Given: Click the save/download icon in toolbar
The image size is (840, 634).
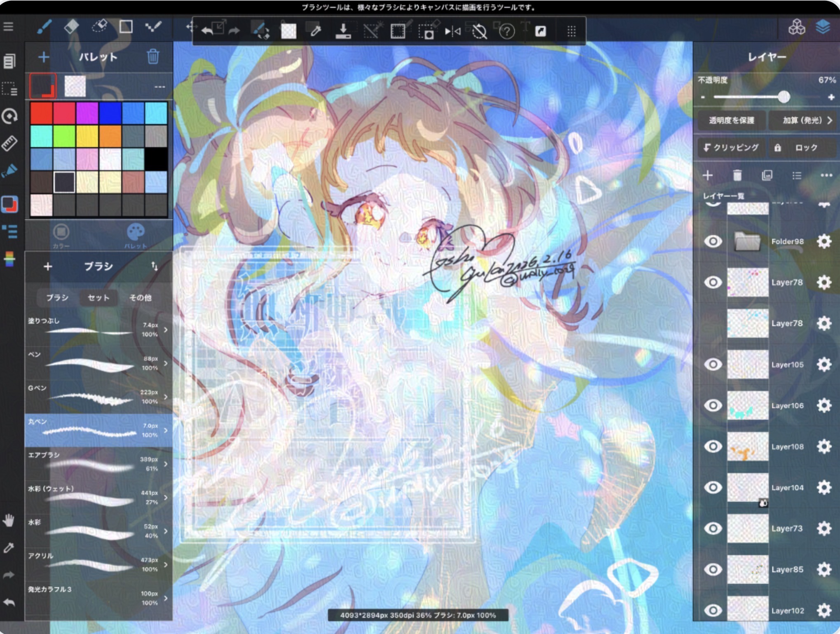Looking at the screenshot, I should (x=343, y=31).
